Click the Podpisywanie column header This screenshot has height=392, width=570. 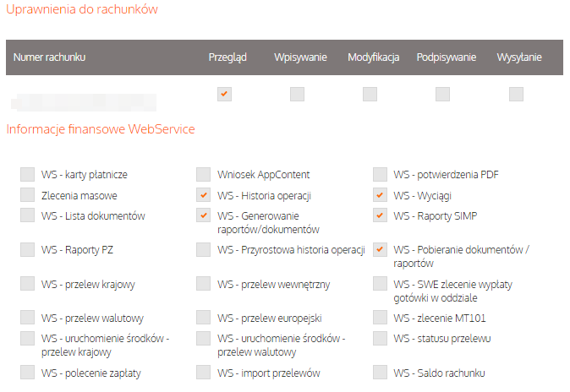coord(446,57)
